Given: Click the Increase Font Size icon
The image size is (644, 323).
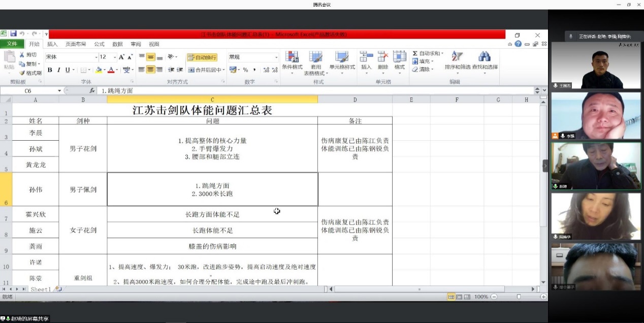Looking at the screenshot, I should [122, 57].
